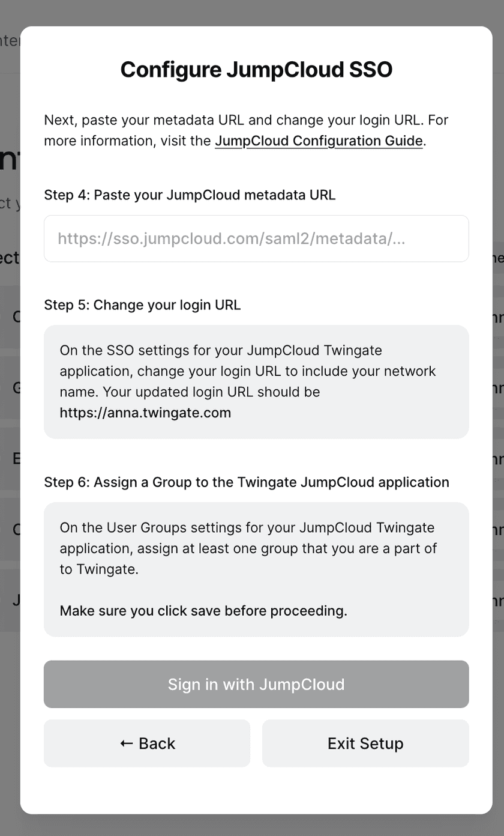Click the background row starting with G
The height and width of the screenshot is (836, 504).
[x=10, y=388]
